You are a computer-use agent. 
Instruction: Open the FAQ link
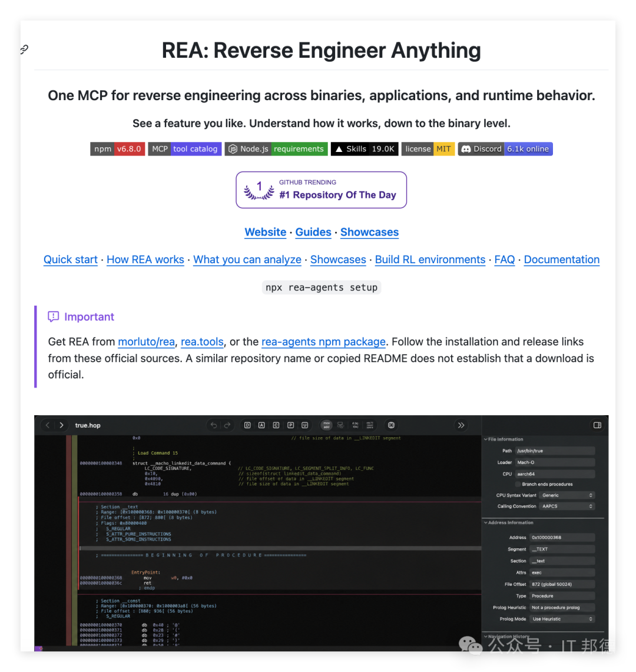[505, 260]
